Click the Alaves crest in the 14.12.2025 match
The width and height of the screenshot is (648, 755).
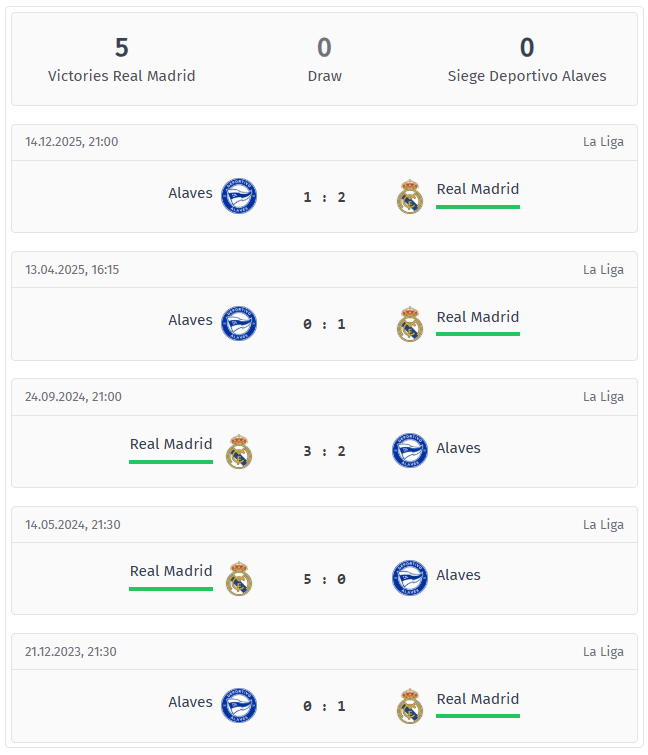[x=239, y=196]
